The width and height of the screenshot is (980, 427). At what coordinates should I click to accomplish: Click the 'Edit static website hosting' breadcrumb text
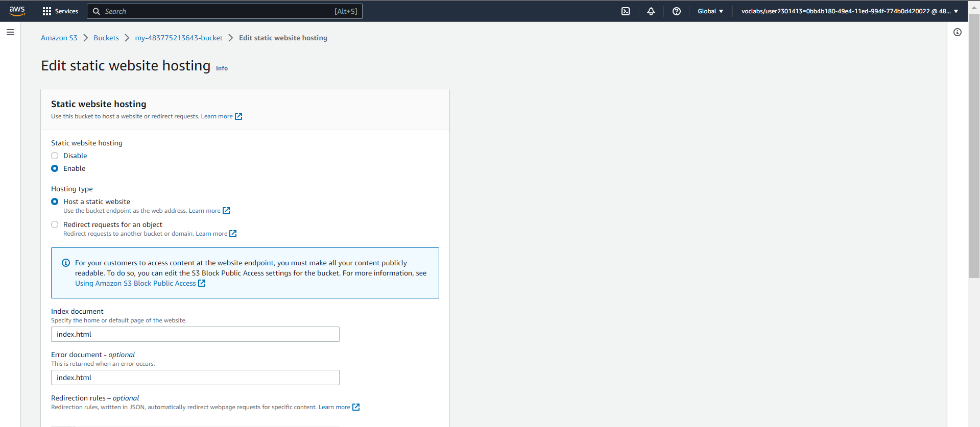point(283,38)
